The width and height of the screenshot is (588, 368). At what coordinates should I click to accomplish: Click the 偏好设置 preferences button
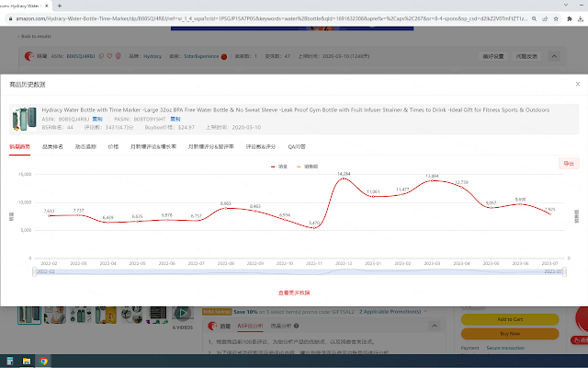pyautogui.click(x=493, y=56)
